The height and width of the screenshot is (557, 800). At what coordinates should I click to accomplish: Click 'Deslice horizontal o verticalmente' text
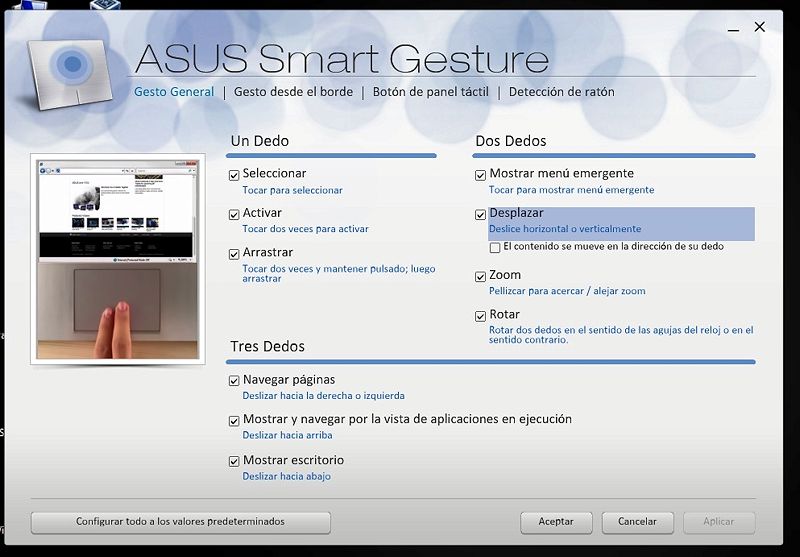(565, 229)
